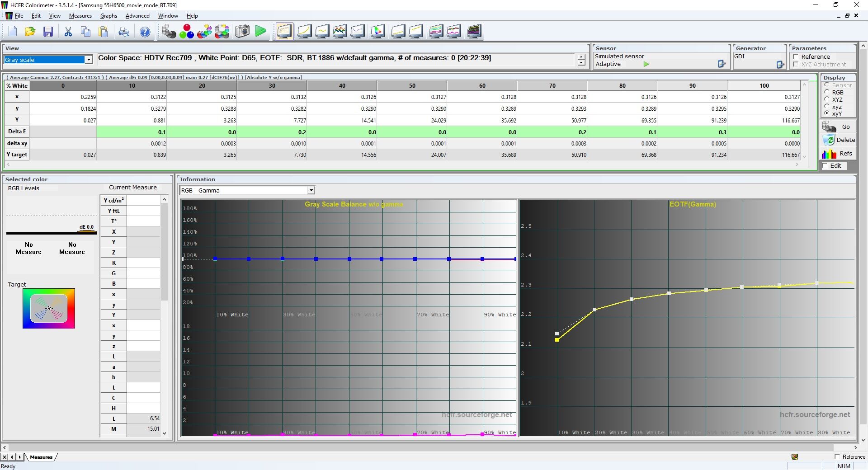Viewport: 868px width, 470px height.
Task: Click the 50 % White column header
Action: click(412, 86)
